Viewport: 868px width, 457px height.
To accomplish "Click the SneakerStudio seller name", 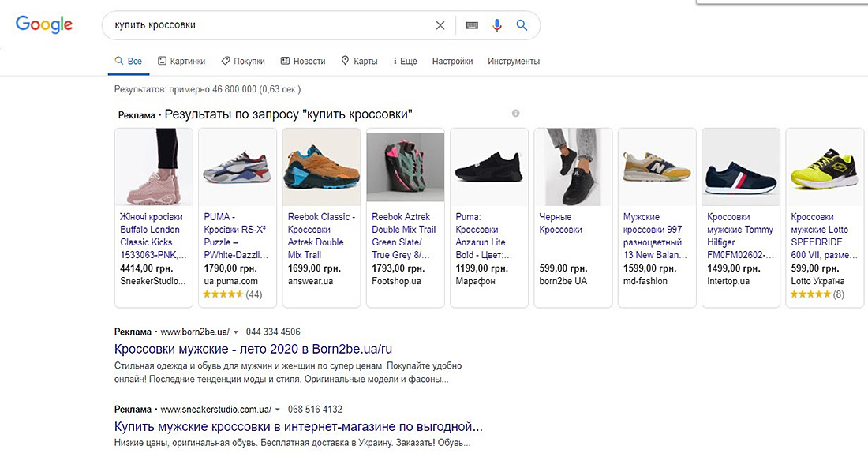I will (153, 282).
